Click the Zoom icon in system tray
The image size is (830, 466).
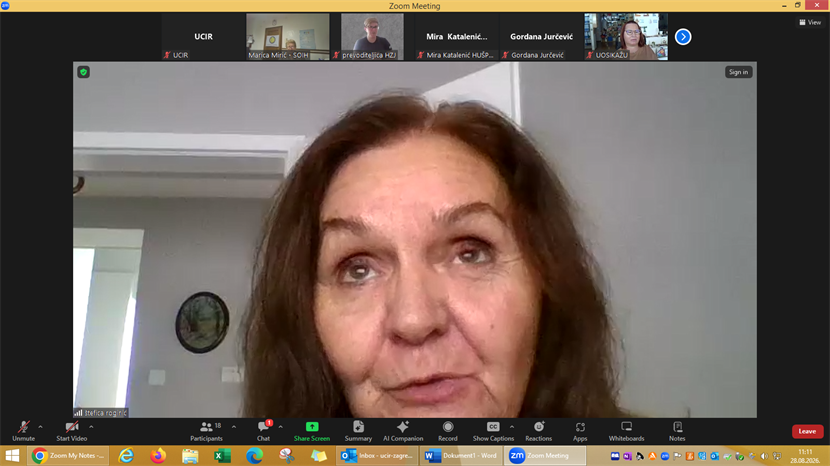665,456
